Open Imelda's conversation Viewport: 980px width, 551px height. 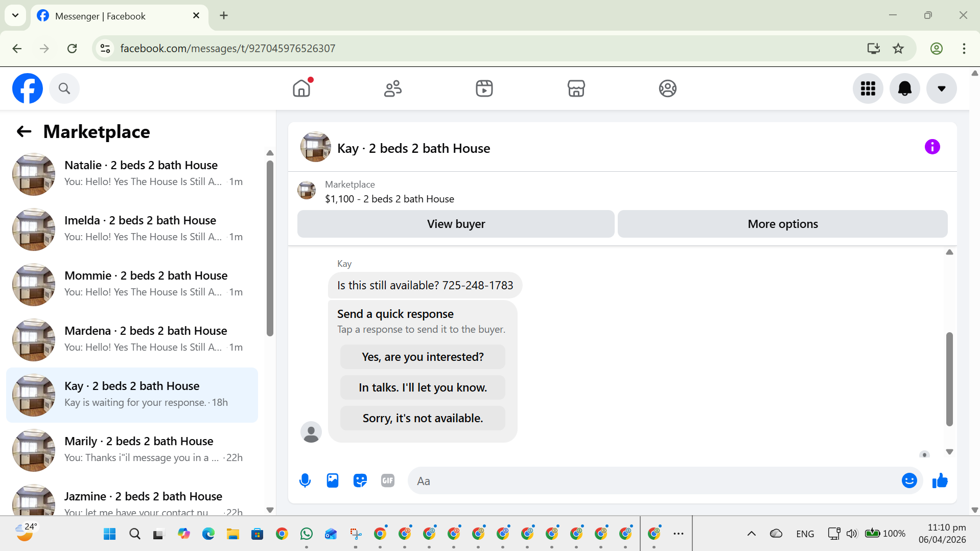click(x=132, y=229)
